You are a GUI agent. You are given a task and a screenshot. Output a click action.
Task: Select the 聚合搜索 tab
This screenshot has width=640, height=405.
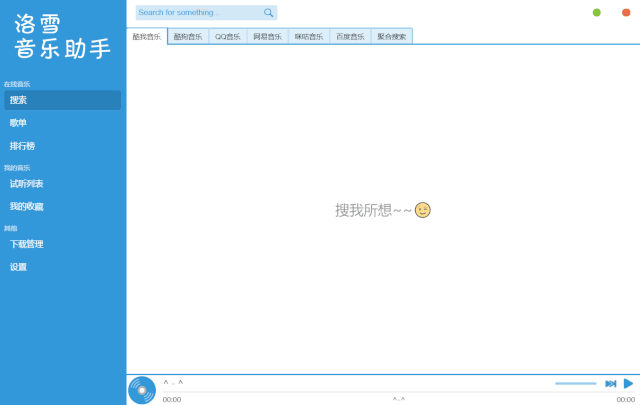coord(392,36)
